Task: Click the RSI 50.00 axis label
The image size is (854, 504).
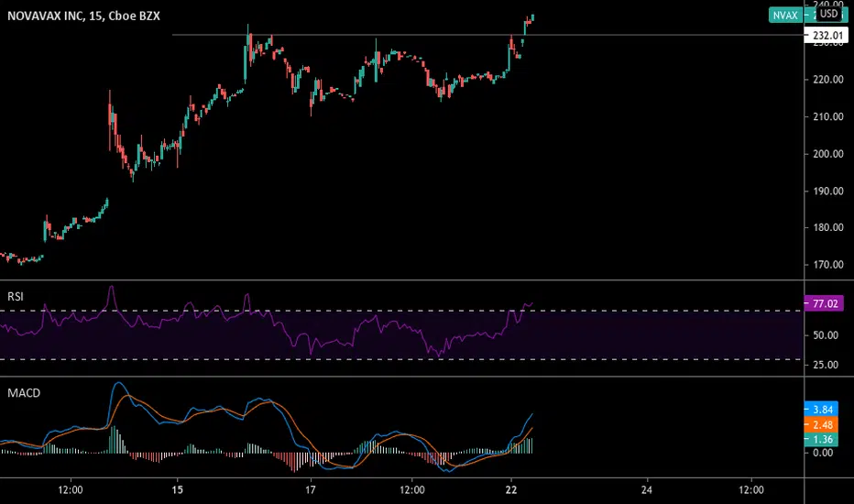Action: pyautogui.click(x=826, y=335)
